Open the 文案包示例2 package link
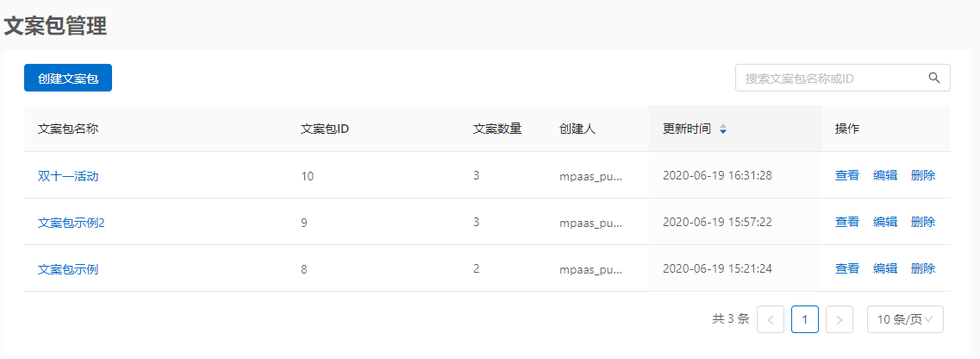The height and width of the screenshot is (359, 980). point(72,222)
